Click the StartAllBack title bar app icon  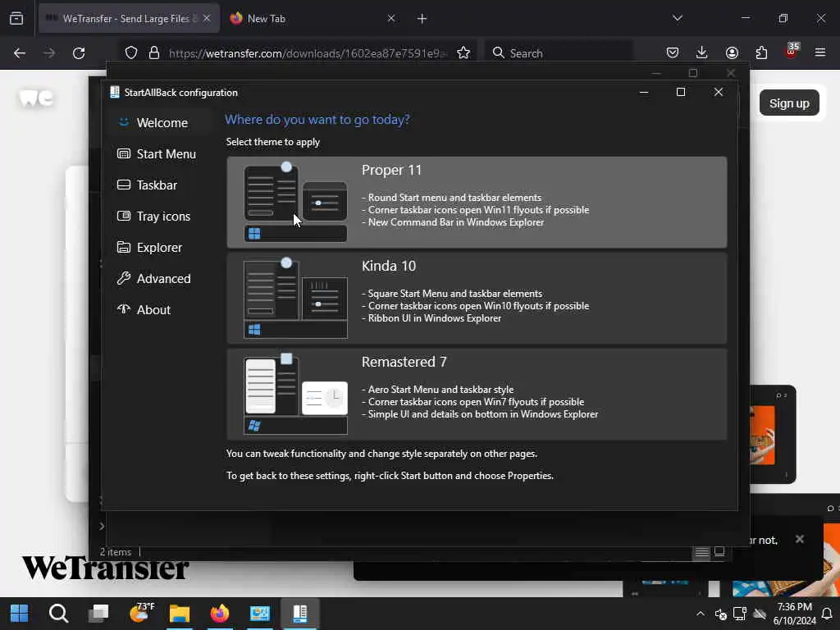click(115, 92)
